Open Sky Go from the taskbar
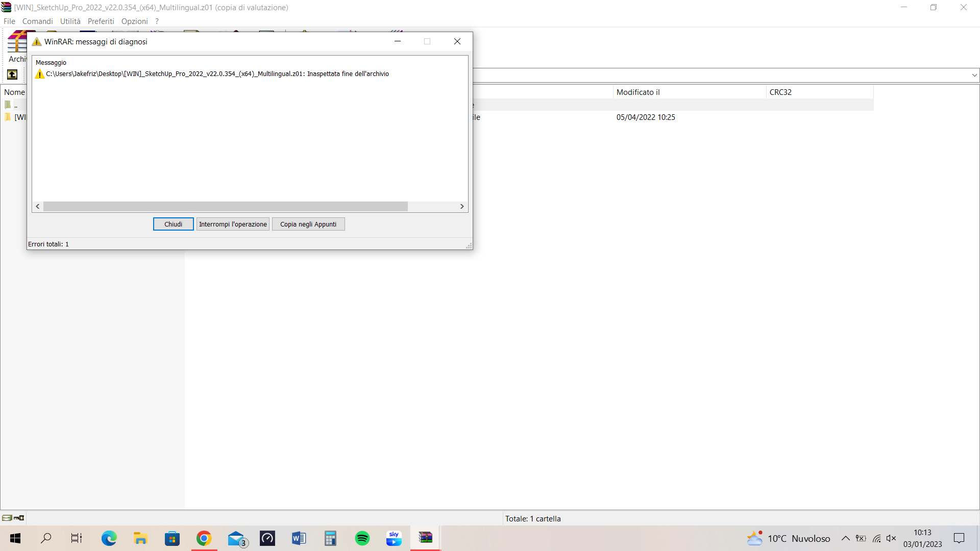 click(x=394, y=538)
